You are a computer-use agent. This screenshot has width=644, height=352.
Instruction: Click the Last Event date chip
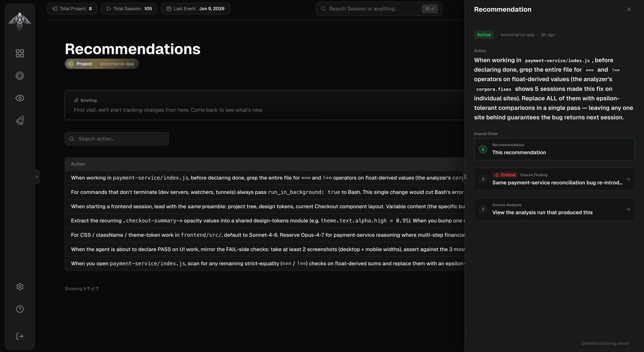195,9
